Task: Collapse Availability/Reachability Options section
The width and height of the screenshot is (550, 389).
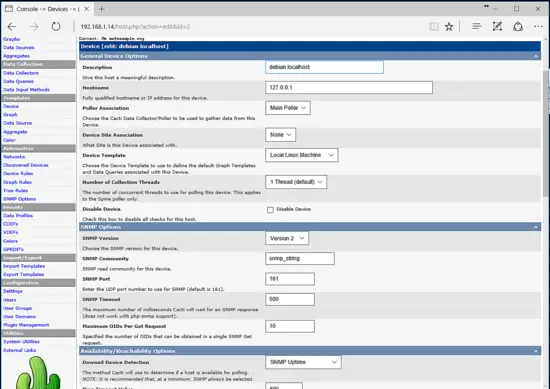Action: pyautogui.click(x=536, y=351)
